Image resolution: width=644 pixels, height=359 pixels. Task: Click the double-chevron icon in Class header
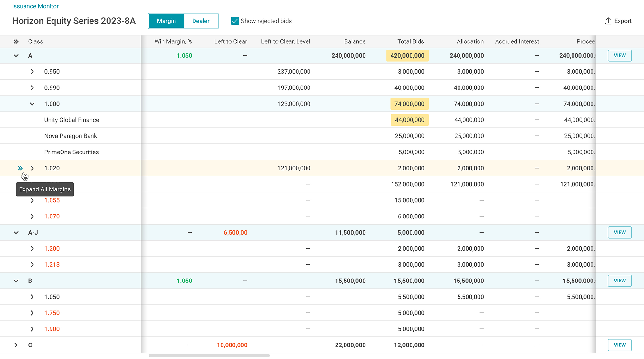pyautogui.click(x=16, y=41)
